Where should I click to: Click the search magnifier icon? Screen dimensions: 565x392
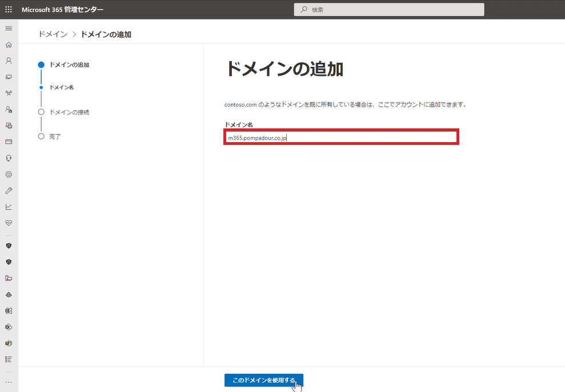pos(304,9)
